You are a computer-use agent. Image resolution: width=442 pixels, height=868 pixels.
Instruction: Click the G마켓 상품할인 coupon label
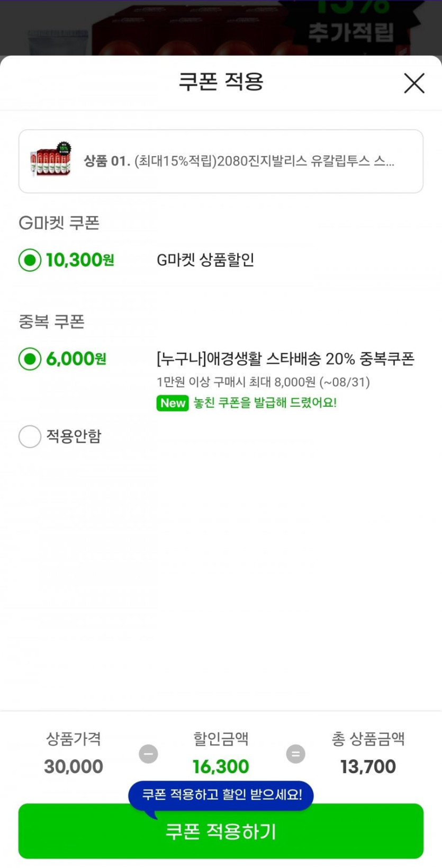[x=205, y=260]
